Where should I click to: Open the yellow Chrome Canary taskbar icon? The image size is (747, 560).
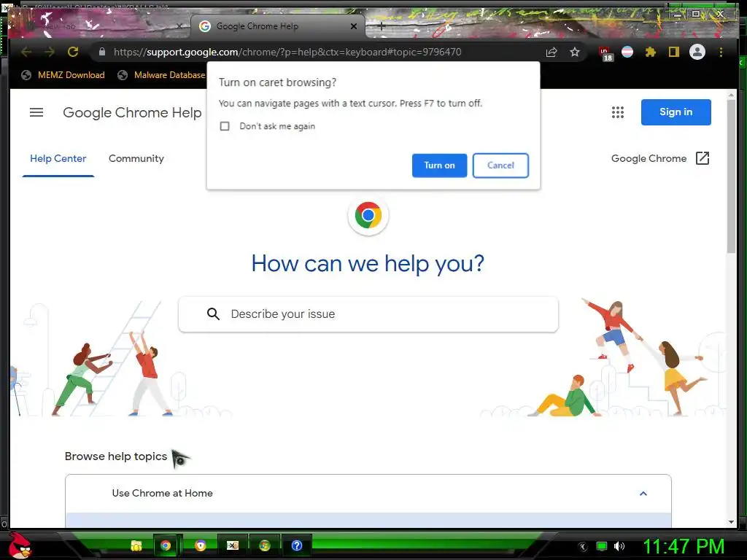pyautogui.click(x=201, y=545)
